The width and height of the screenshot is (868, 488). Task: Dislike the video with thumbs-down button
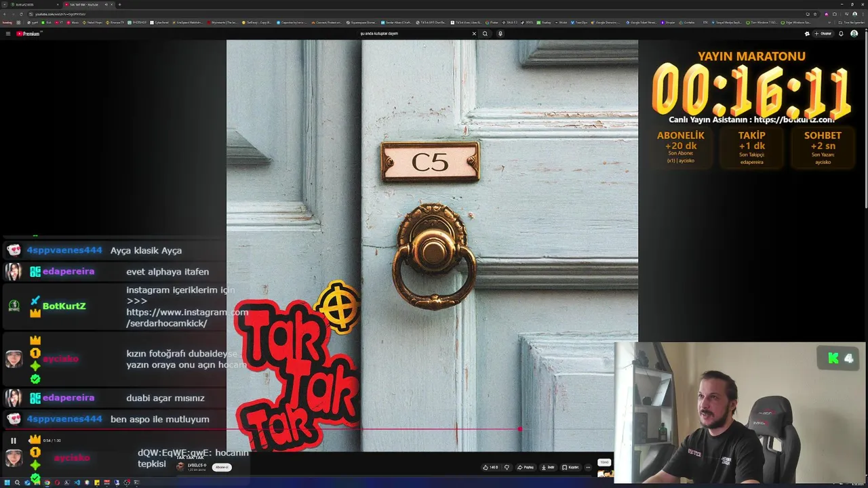click(507, 467)
